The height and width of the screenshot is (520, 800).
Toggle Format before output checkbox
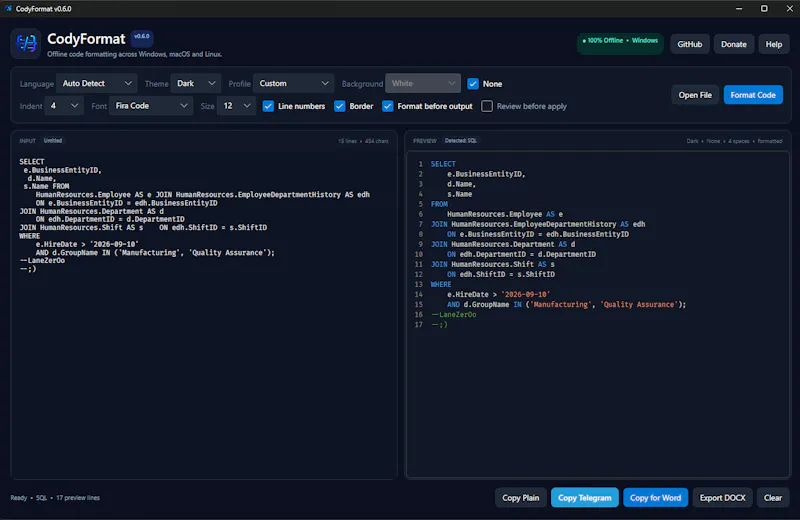[388, 106]
